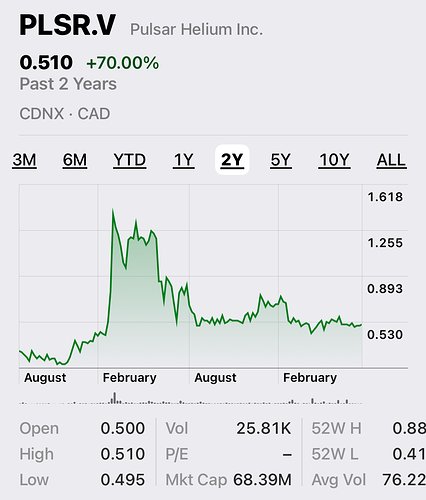Click the Low value 0.495
The image size is (426, 500).
pos(123,480)
